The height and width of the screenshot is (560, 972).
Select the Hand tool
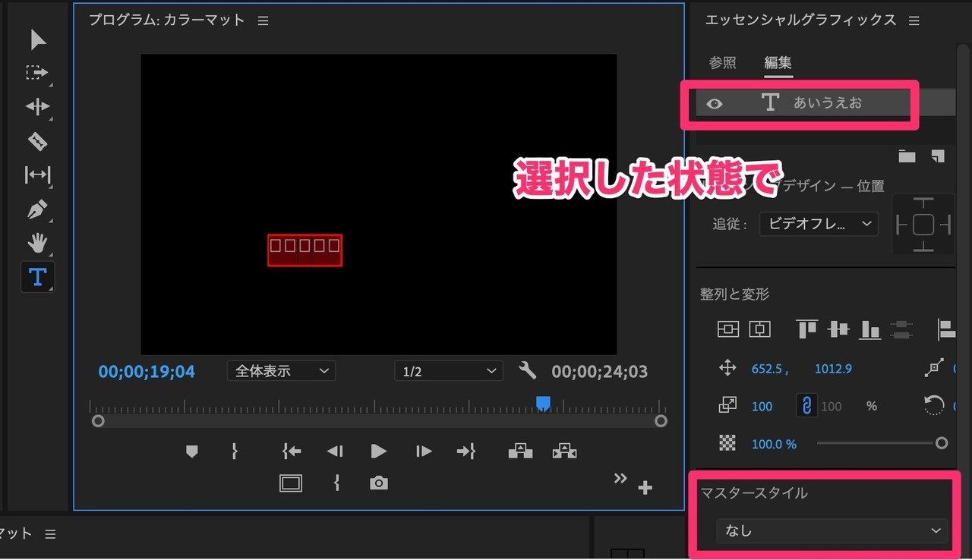(37, 243)
